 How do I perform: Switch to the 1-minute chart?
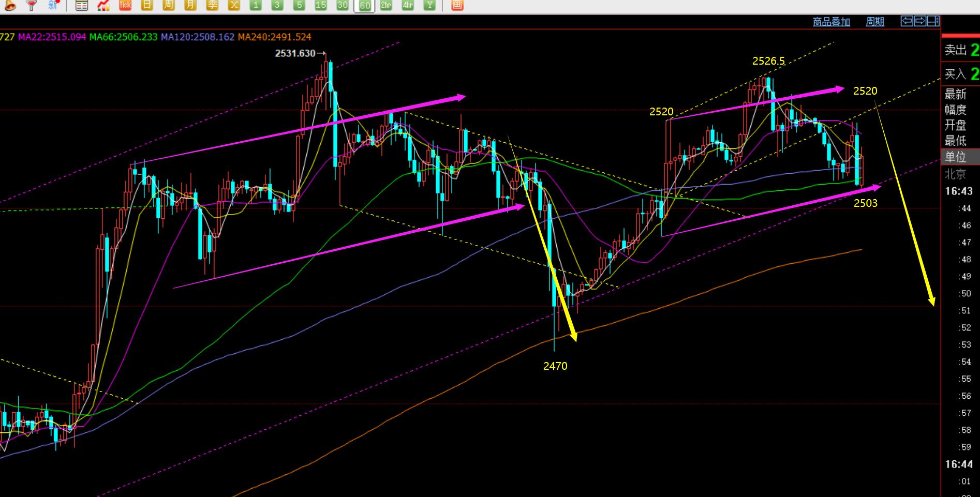pyautogui.click(x=255, y=5)
